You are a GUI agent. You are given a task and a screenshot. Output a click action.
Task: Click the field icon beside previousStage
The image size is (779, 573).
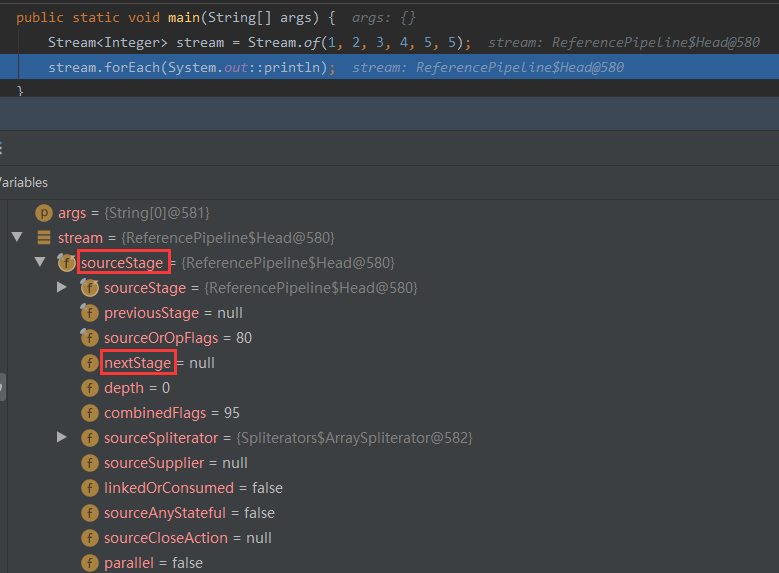click(x=89, y=313)
